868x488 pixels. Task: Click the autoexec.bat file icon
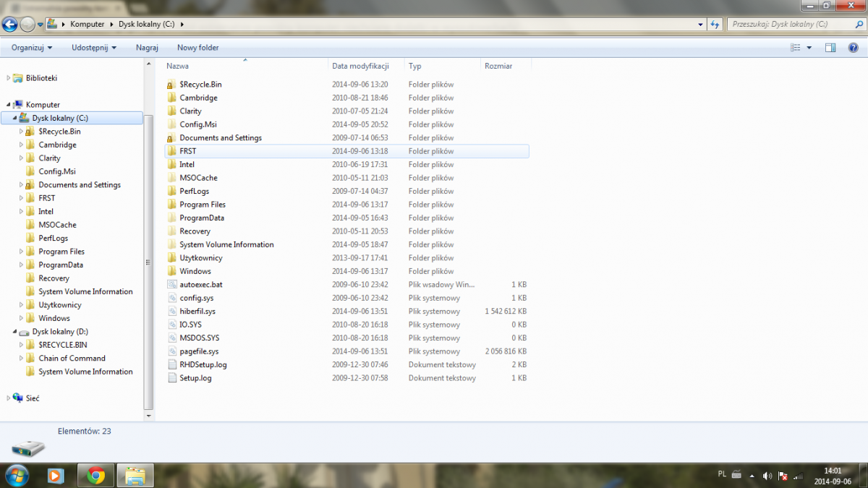[171, 285]
